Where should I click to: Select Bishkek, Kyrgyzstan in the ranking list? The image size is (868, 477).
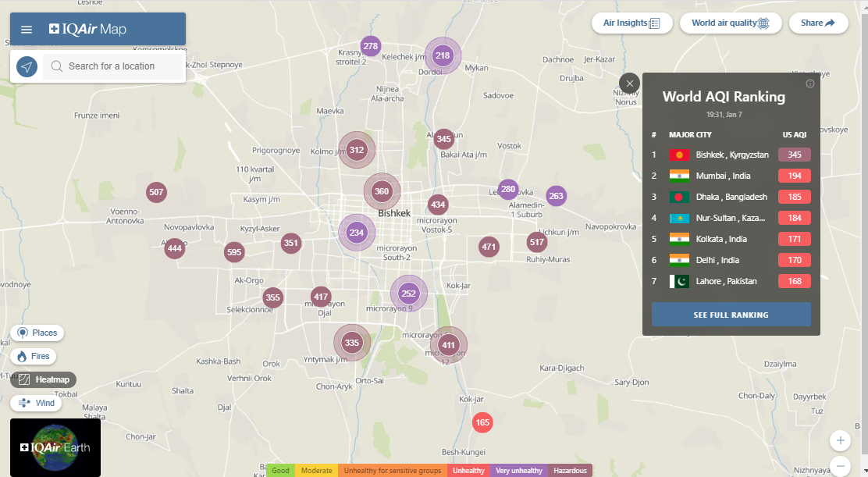click(731, 155)
